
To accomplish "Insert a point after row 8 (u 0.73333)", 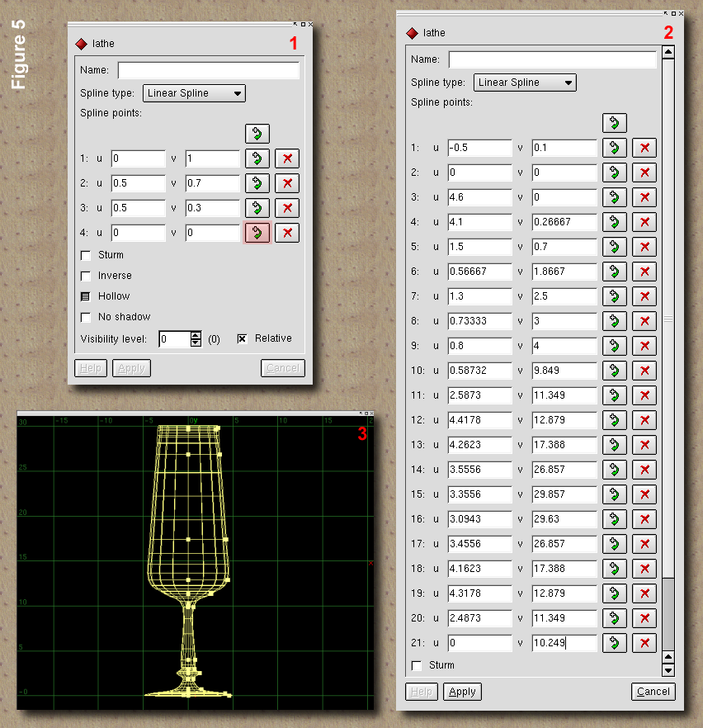I will click(x=615, y=321).
